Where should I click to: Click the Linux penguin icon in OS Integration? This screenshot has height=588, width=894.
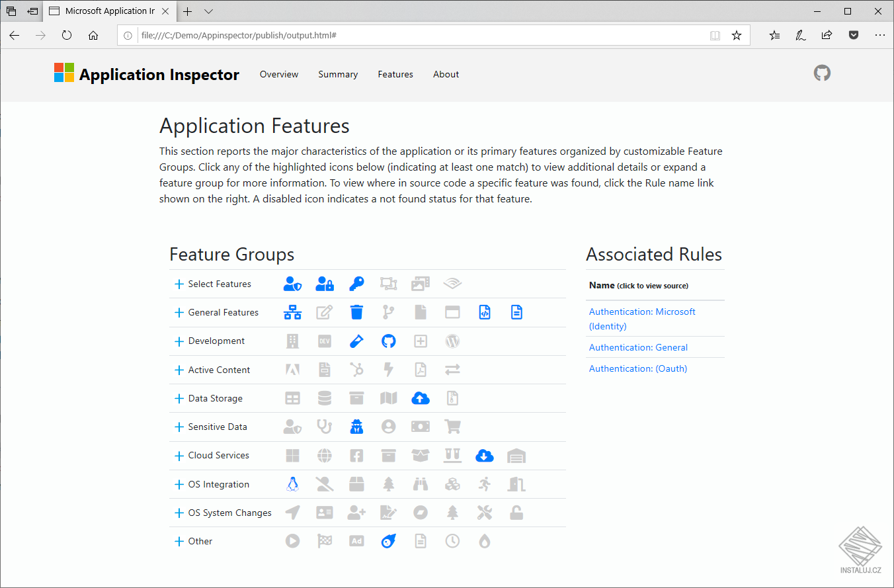click(292, 484)
